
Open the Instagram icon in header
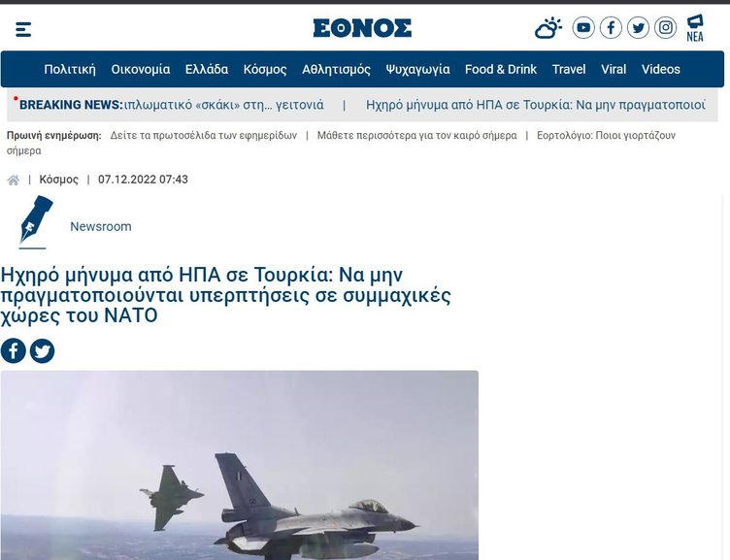(665, 28)
